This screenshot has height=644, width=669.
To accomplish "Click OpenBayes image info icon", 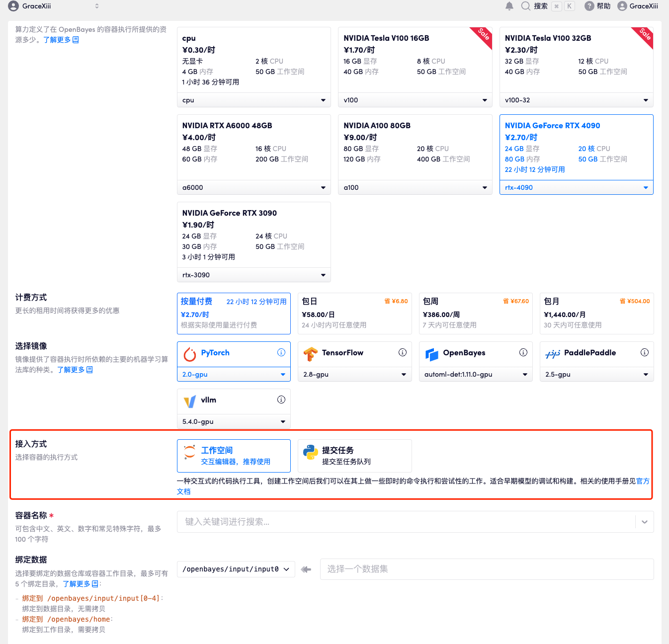I will pyautogui.click(x=523, y=352).
